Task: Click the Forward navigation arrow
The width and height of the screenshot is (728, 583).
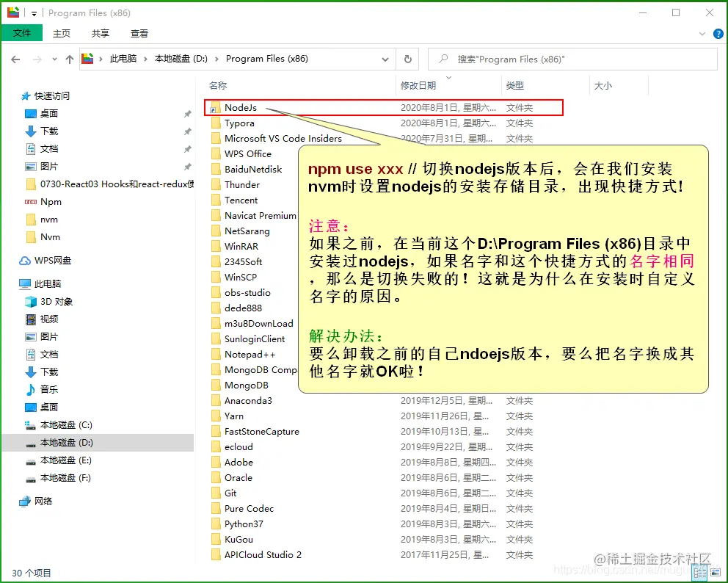Action: (37, 59)
